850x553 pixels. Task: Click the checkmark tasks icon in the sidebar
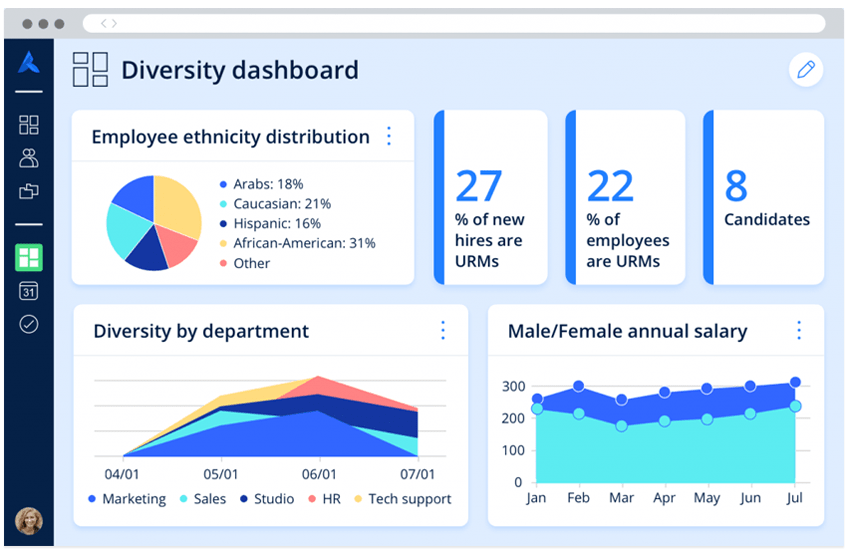pos(29,324)
